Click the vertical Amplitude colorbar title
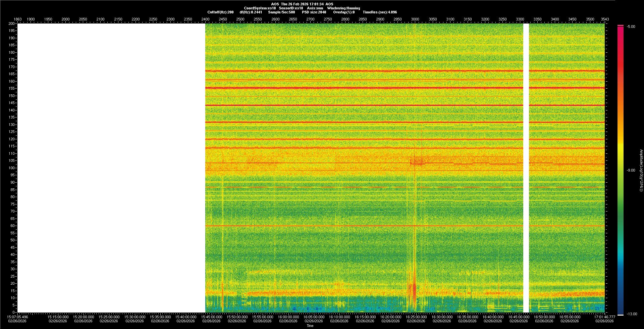Image resolution: width=644 pixels, height=329 pixels. pyautogui.click(x=641, y=170)
